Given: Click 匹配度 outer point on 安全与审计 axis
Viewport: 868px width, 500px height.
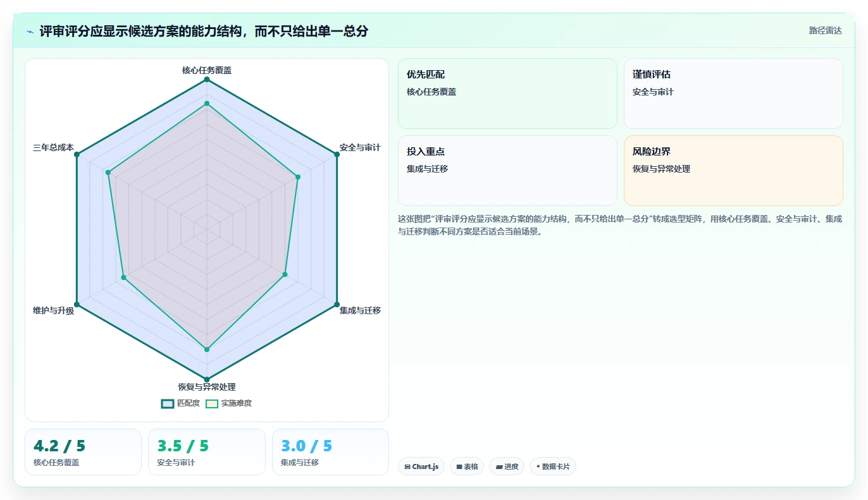Looking at the screenshot, I should 337,154.
